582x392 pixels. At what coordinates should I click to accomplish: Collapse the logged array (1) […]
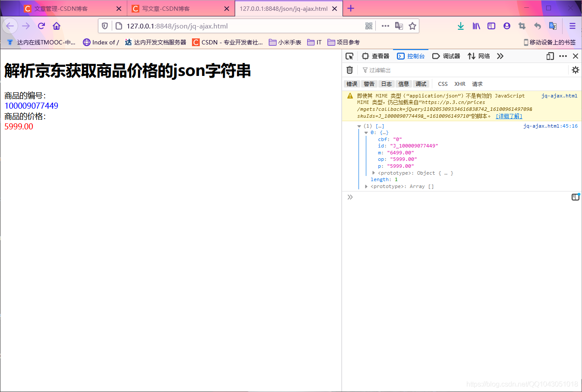[x=359, y=126]
